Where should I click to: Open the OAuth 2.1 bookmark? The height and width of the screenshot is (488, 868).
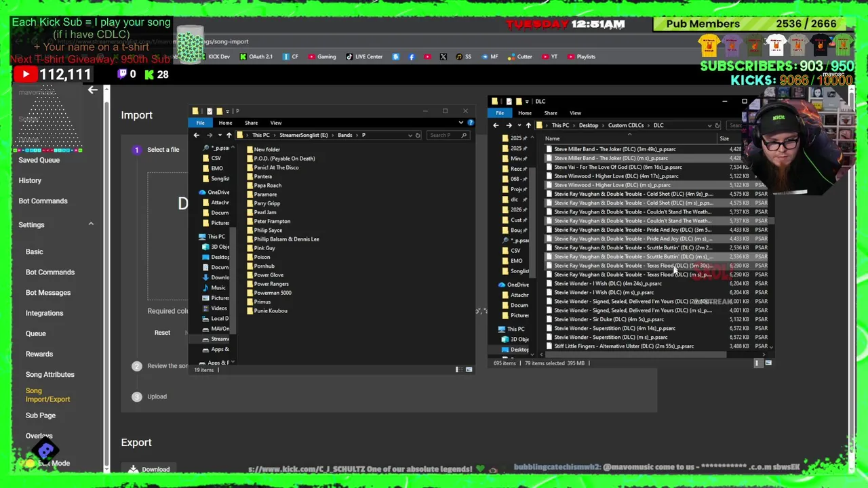(x=256, y=57)
